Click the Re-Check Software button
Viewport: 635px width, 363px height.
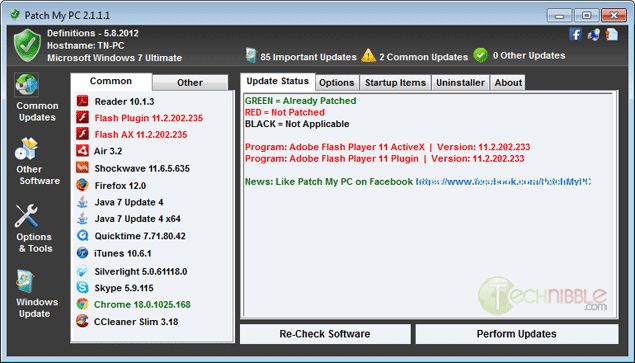tap(325, 334)
